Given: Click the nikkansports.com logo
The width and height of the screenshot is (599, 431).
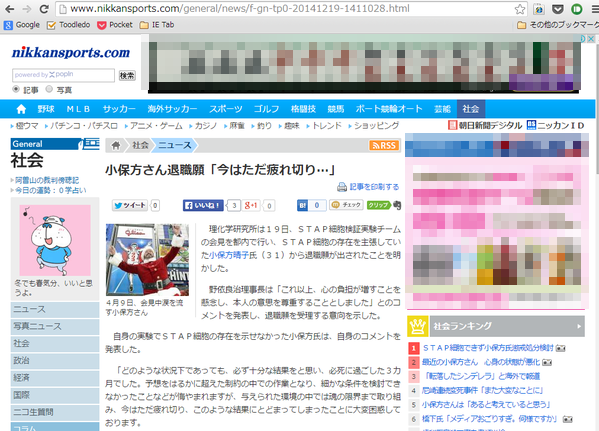Looking at the screenshot, I should [x=71, y=52].
